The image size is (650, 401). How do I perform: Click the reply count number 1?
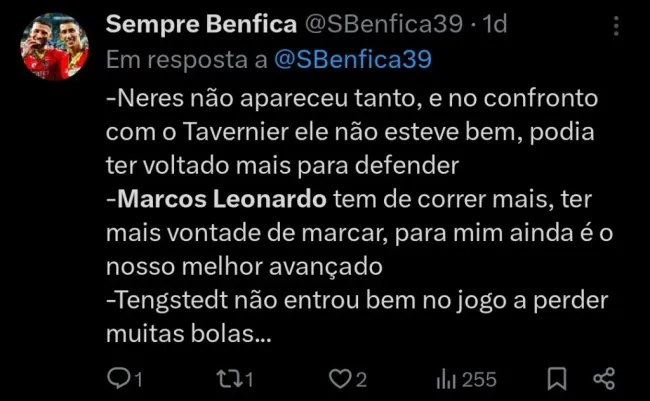point(139,379)
